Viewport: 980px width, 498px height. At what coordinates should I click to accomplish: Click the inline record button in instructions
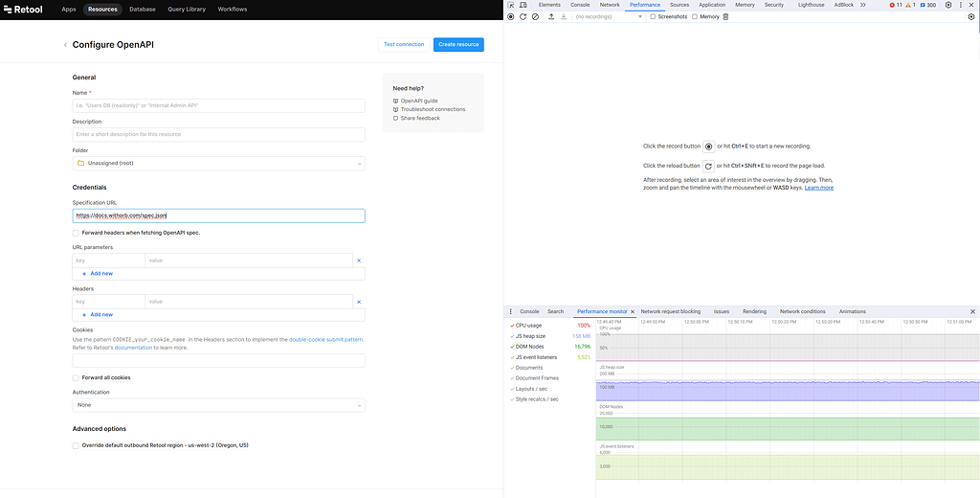[x=709, y=147]
